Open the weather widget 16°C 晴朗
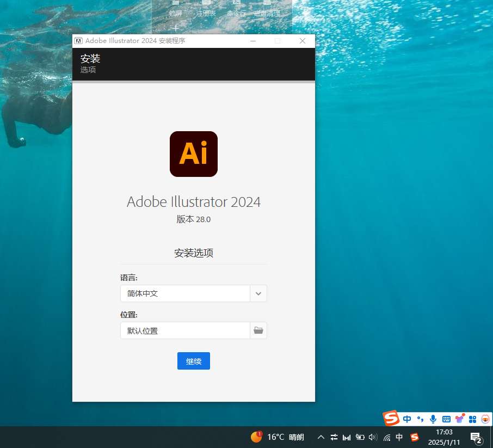The image size is (493, 448). click(x=278, y=437)
